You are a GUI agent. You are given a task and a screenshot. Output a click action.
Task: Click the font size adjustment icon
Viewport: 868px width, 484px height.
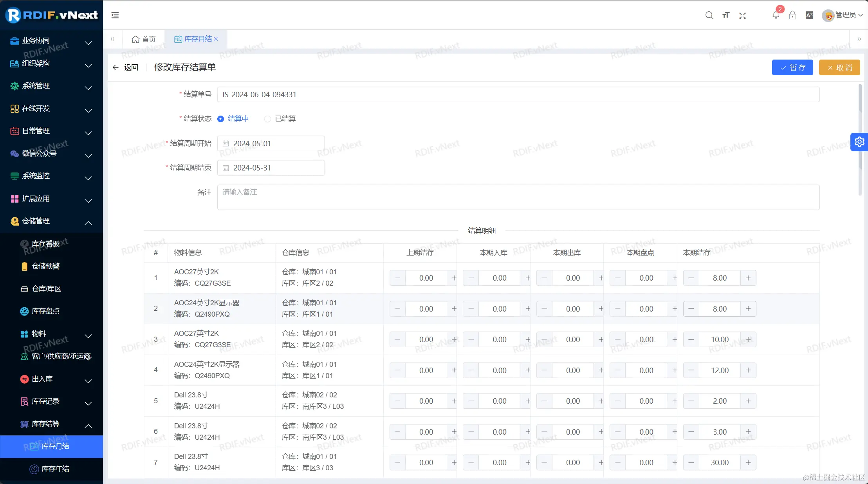pos(726,15)
